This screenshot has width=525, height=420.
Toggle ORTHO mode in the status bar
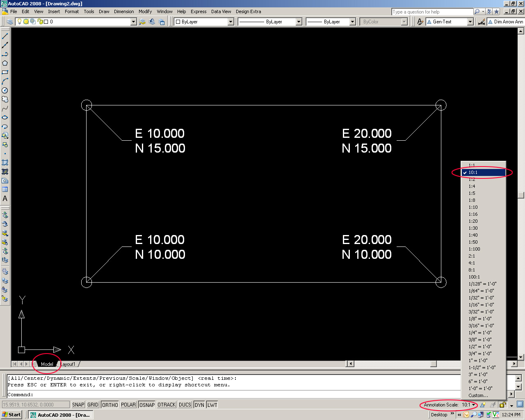[110, 404]
